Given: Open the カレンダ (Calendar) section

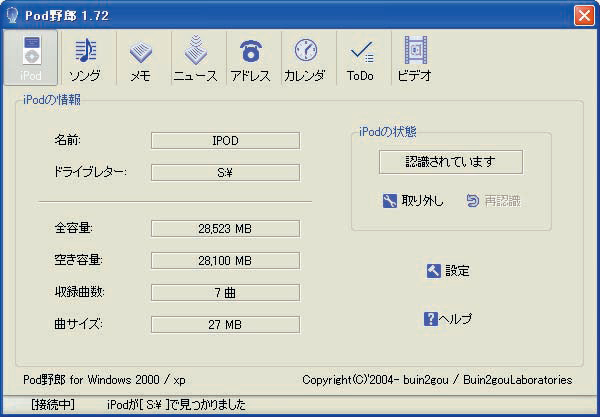Looking at the screenshot, I should pos(305,58).
